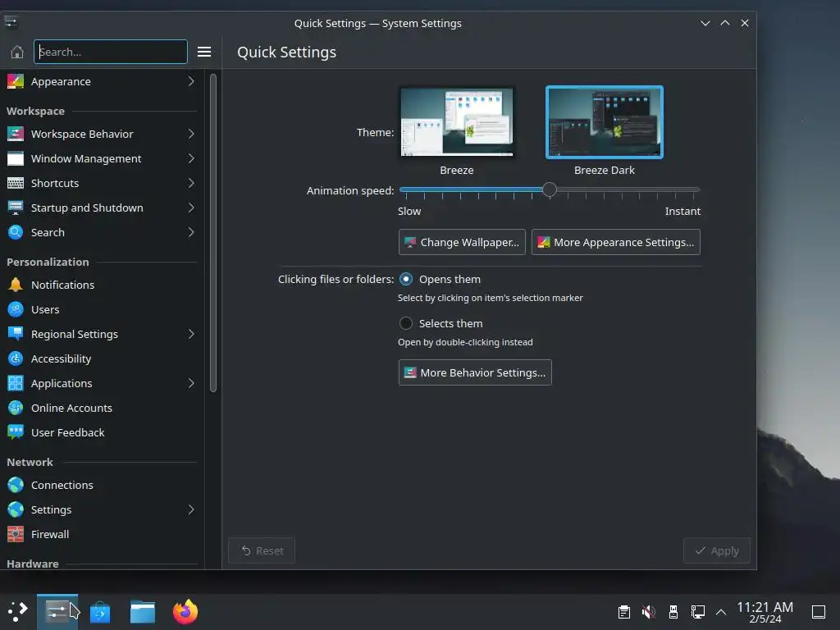This screenshot has height=630, width=840.
Task: Select the Breeze Dark theme thumbnail
Action: [x=605, y=122]
